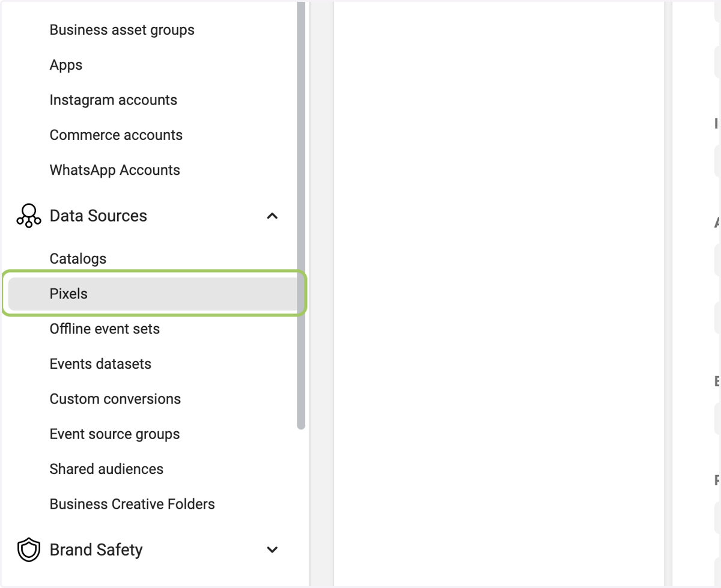The image size is (721, 588).
Task: Select Apps in the sidebar
Action: (x=66, y=65)
